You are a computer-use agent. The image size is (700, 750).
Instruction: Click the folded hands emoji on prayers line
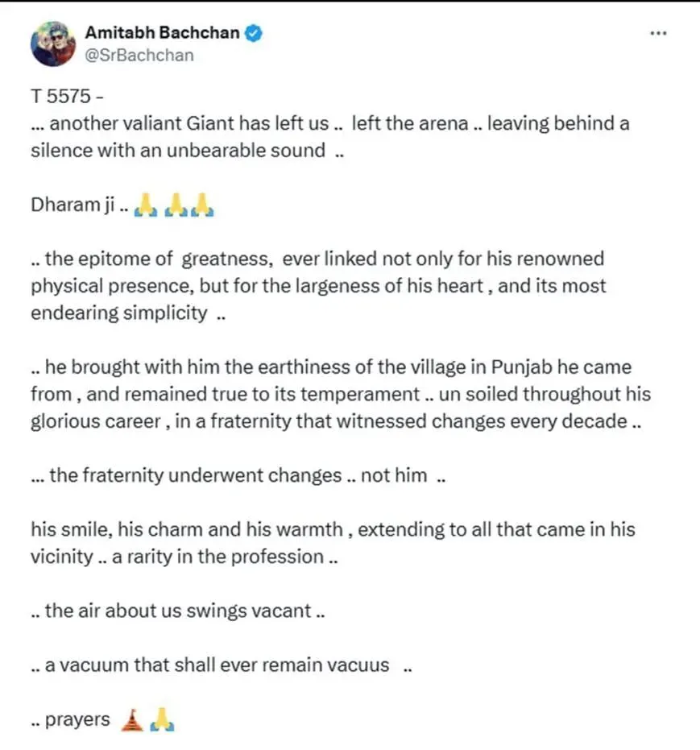click(x=162, y=719)
